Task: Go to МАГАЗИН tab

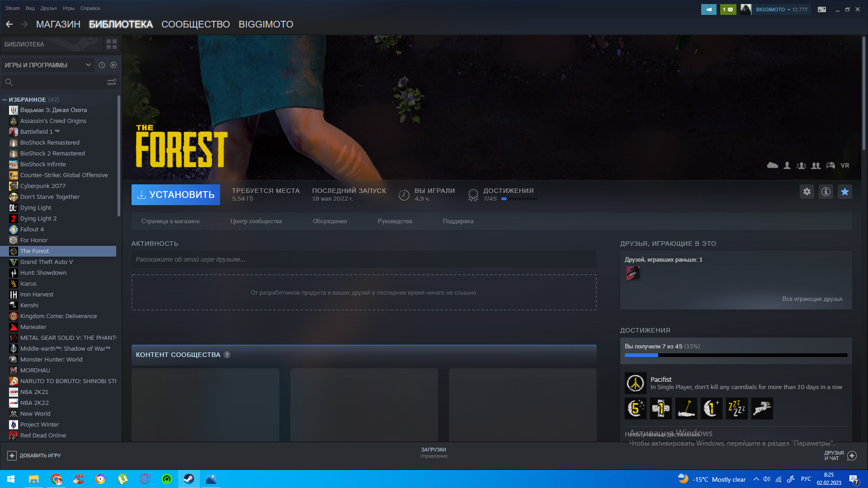Action: (58, 24)
